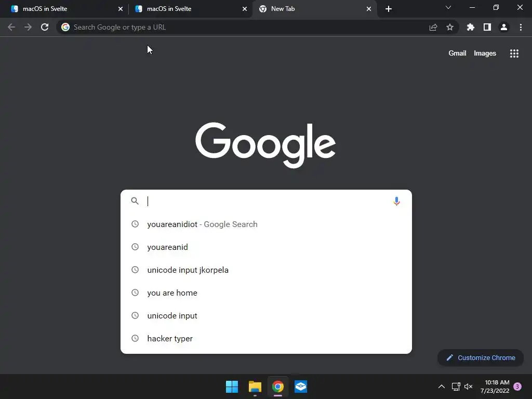Reload the current page
Image resolution: width=532 pixels, height=399 pixels.
click(x=45, y=27)
